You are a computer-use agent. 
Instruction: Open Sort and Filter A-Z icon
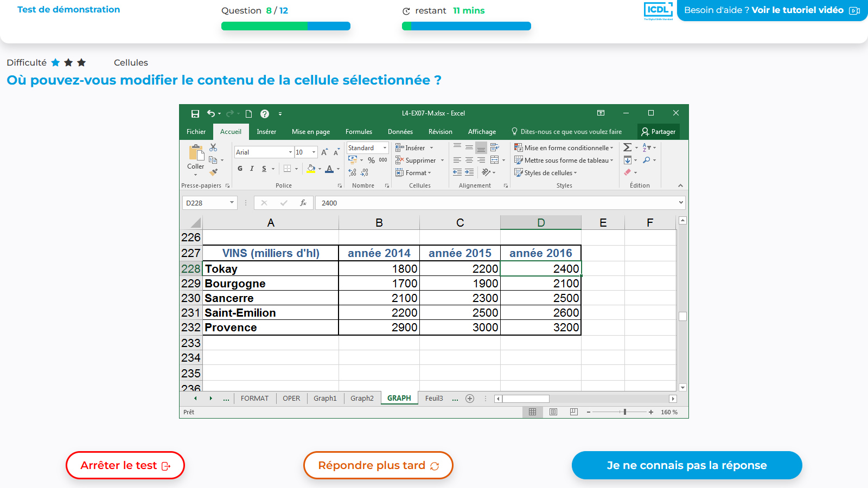(x=647, y=147)
